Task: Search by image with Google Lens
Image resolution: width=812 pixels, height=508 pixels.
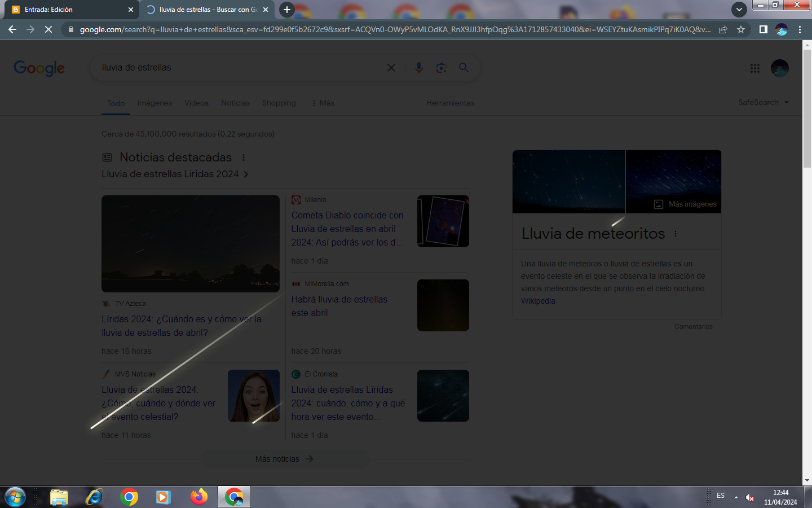Action: (442, 68)
